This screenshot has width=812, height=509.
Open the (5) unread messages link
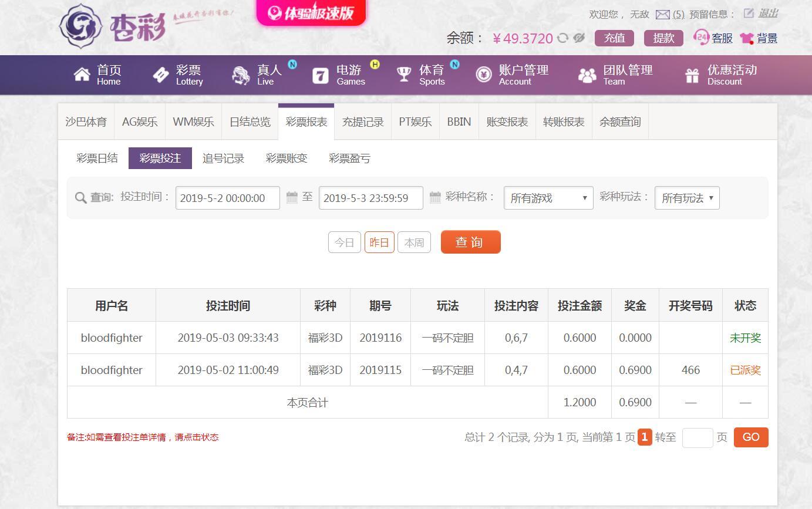(679, 14)
